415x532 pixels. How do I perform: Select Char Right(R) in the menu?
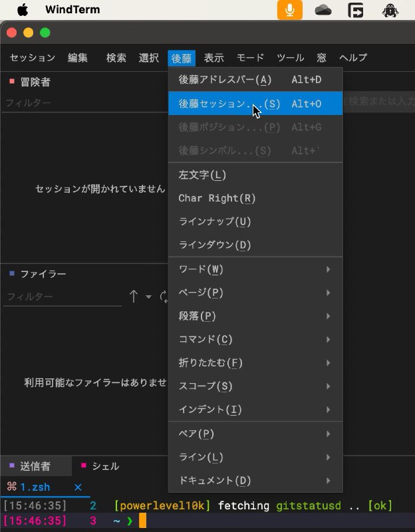[255, 198]
